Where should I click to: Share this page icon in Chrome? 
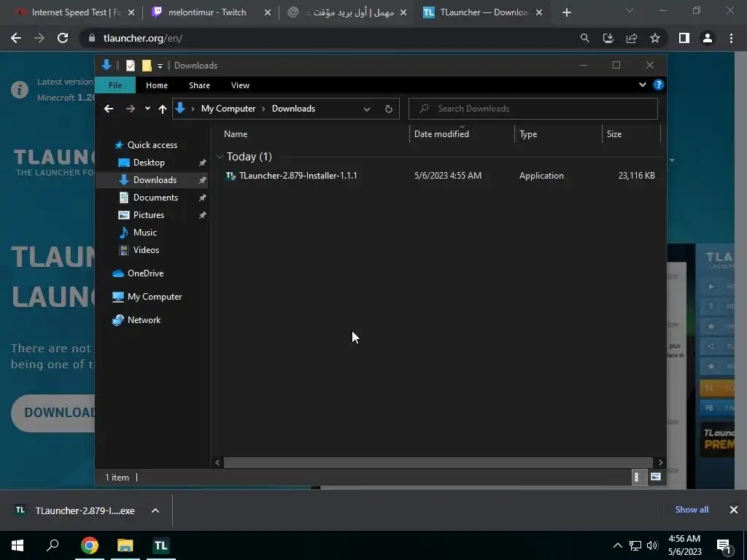pyautogui.click(x=632, y=38)
